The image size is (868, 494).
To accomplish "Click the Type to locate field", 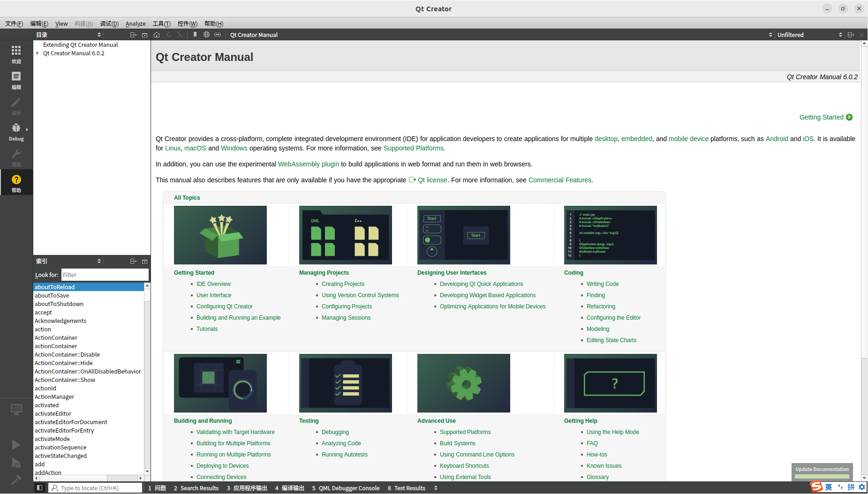I will (95, 488).
